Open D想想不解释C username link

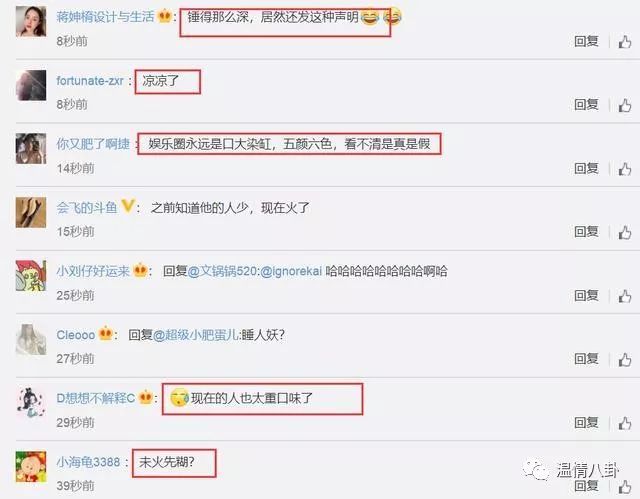tap(96, 398)
